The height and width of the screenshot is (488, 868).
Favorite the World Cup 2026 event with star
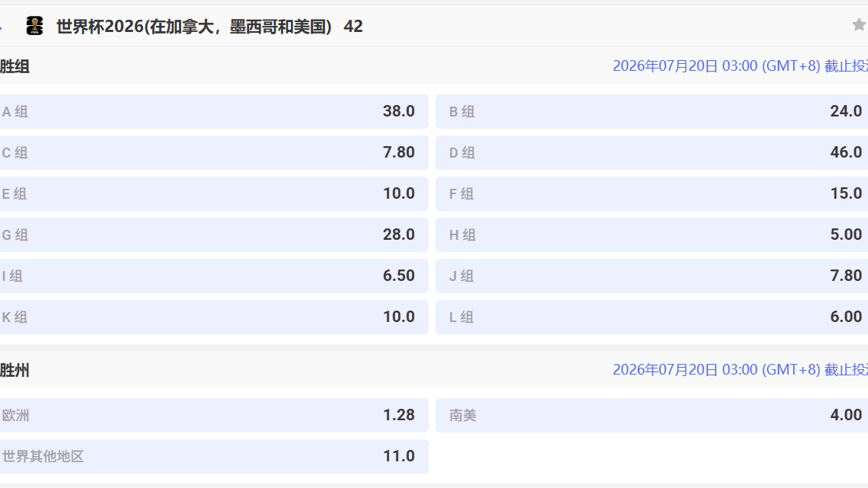859,25
